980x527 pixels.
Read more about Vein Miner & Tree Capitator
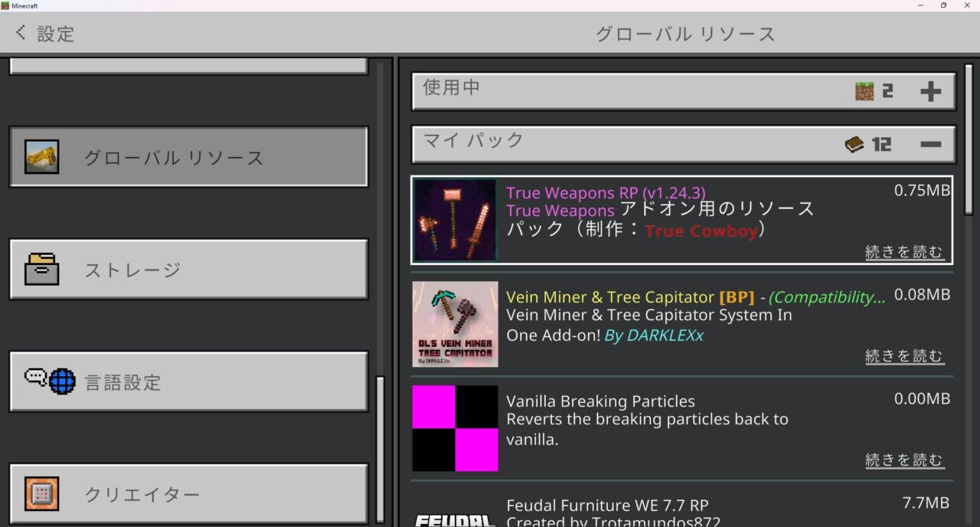pyautogui.click(x=904, y=355)
